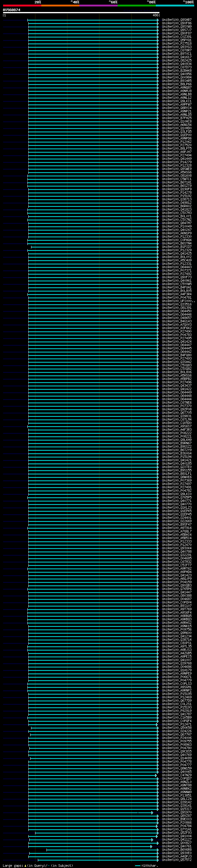Viewport: 197px width, 868px height.
Task: Select label UniRef100_C1K5D0
Action: [x=177, y=423]
